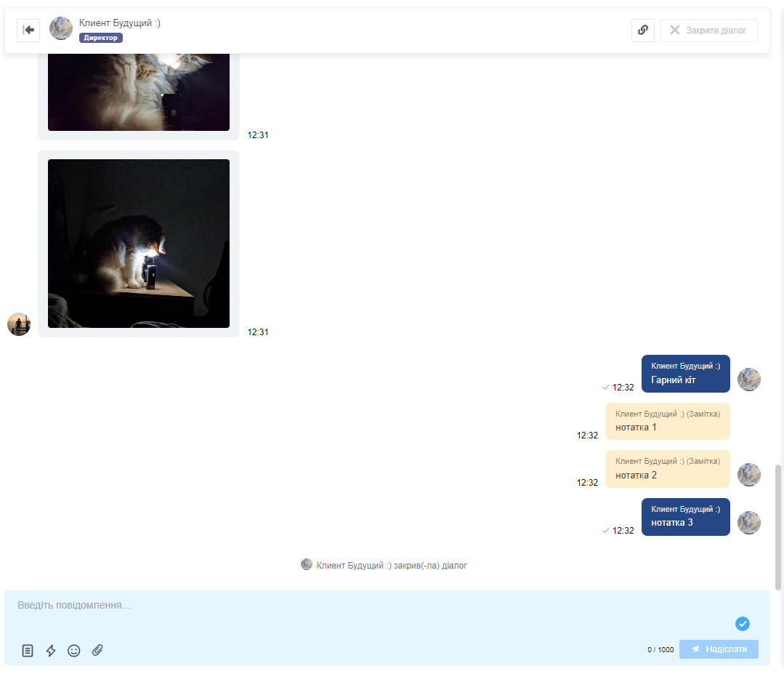Click the Закрити діалог button
The width and height of the screenshot is (784, 674).
pyautogui.click(x=709, y=30)
